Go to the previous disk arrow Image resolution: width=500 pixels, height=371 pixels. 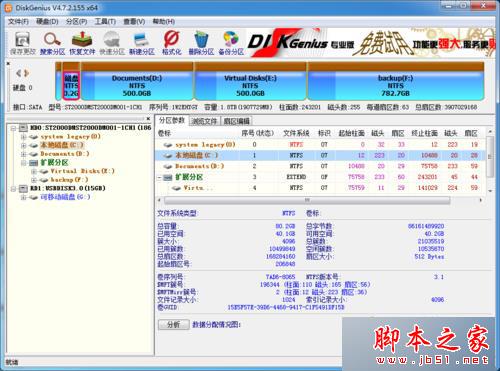tap(19, 73)
